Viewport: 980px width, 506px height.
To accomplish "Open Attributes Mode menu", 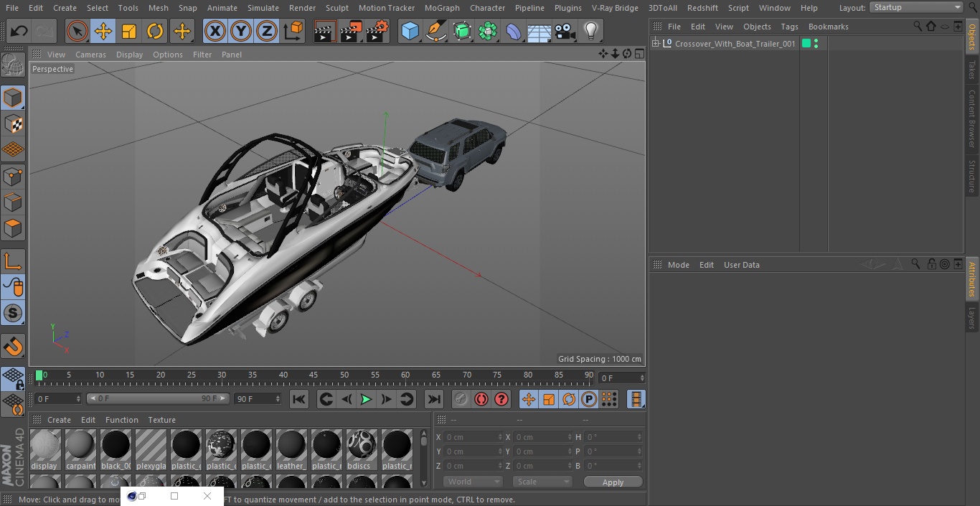I will [x=678, y=265].
